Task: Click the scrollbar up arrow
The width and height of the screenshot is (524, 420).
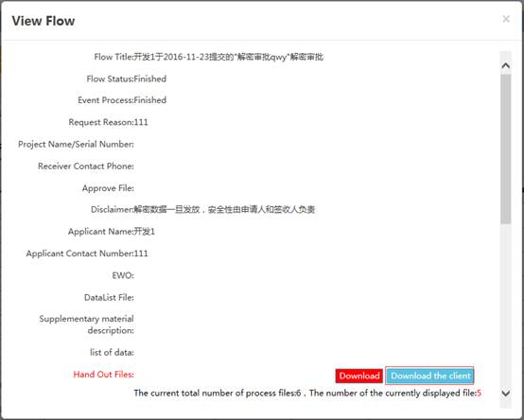Action: 506,65
